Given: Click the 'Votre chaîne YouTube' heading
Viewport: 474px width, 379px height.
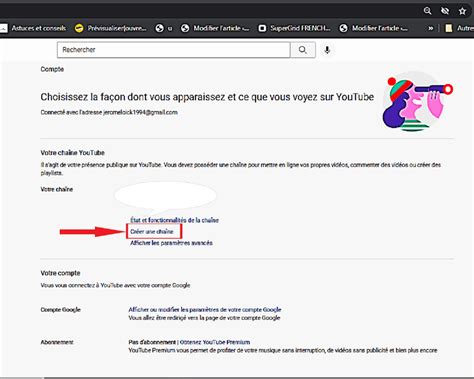Looking at the screenshot, I should click(72, 153).
